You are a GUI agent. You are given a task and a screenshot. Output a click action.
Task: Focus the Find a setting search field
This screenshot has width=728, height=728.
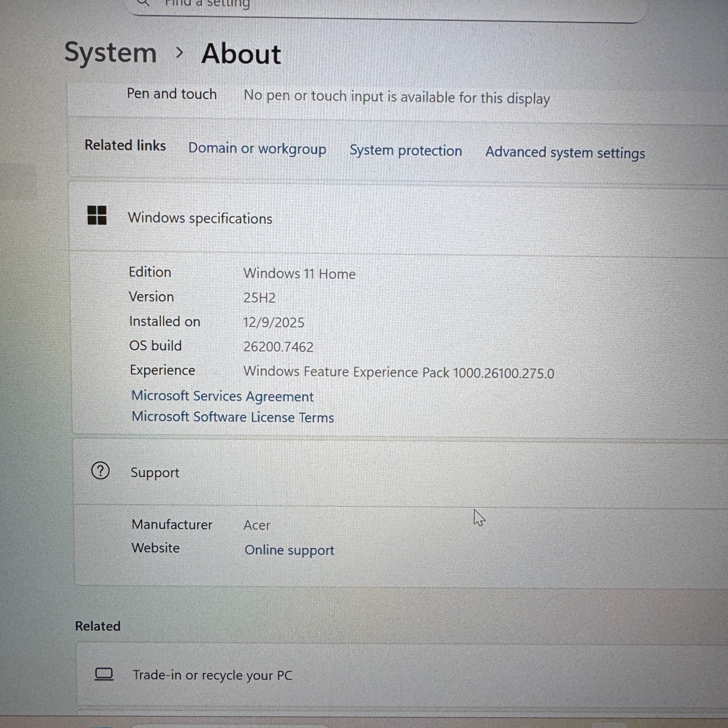[x=388, y=5]
